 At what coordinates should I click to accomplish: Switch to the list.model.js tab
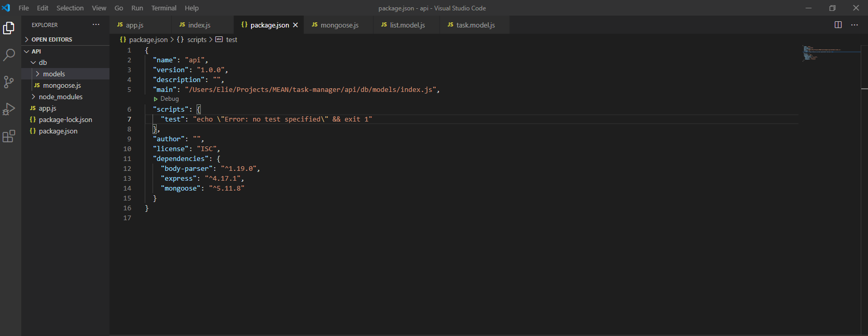click(x=407, y=25)
